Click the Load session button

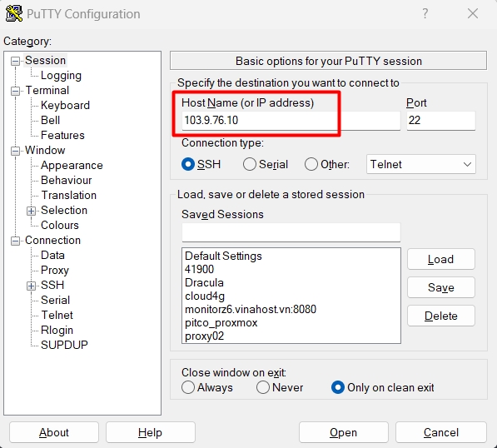point(441,259)
